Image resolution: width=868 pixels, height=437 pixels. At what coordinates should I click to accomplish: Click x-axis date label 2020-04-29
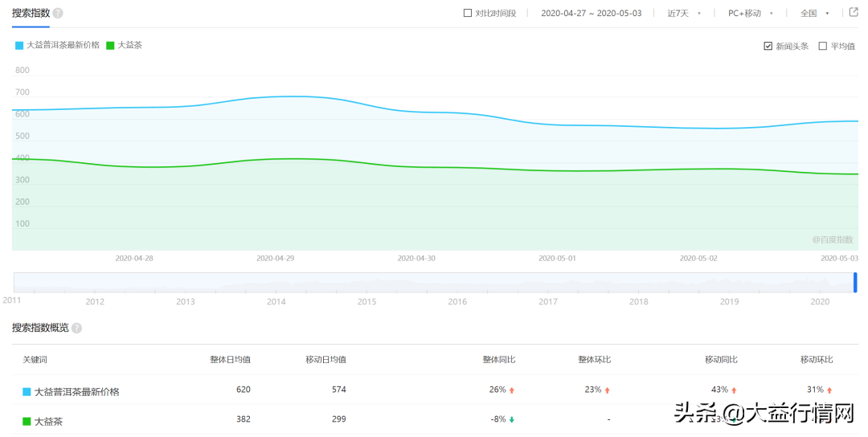(x=275, y=259)
